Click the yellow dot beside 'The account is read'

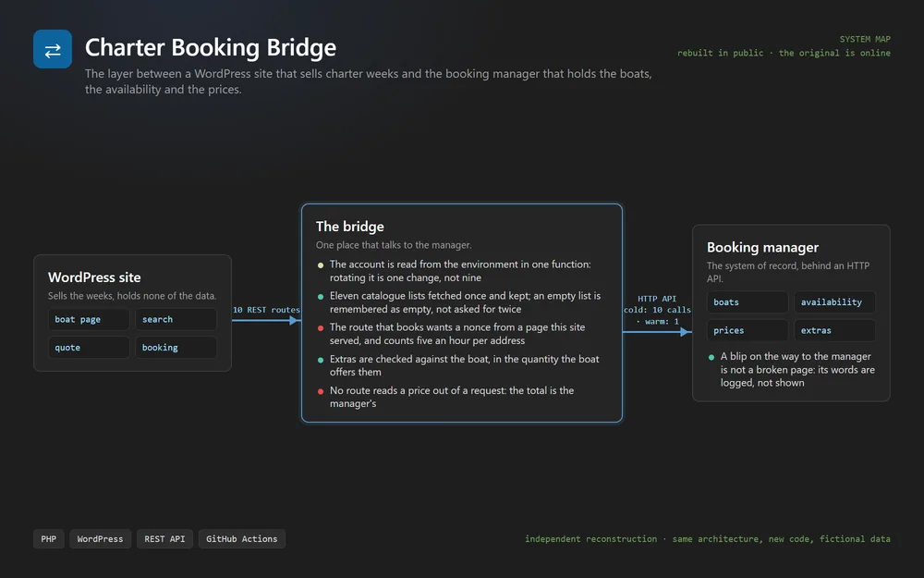click(321, 265)
